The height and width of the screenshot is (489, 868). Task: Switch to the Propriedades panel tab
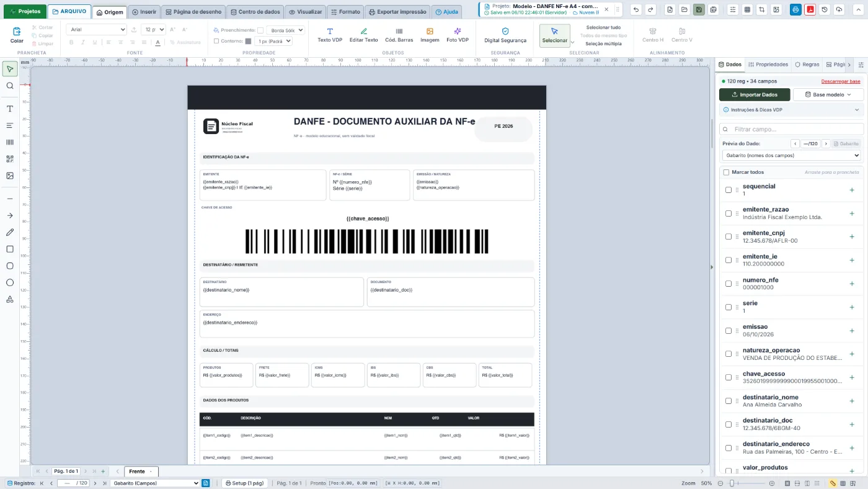coord(768,65)
